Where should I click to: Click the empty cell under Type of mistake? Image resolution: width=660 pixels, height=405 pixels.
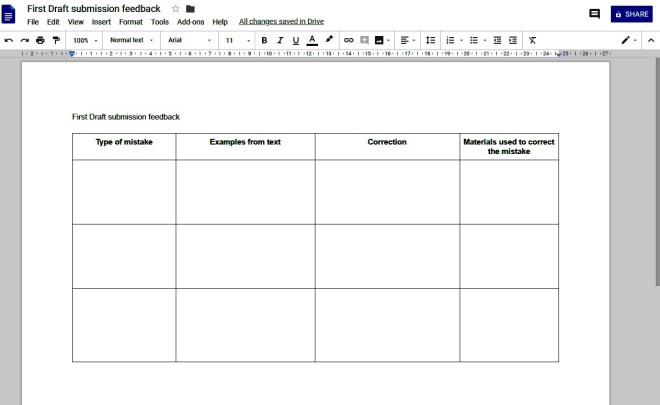(x=124, y=192)
